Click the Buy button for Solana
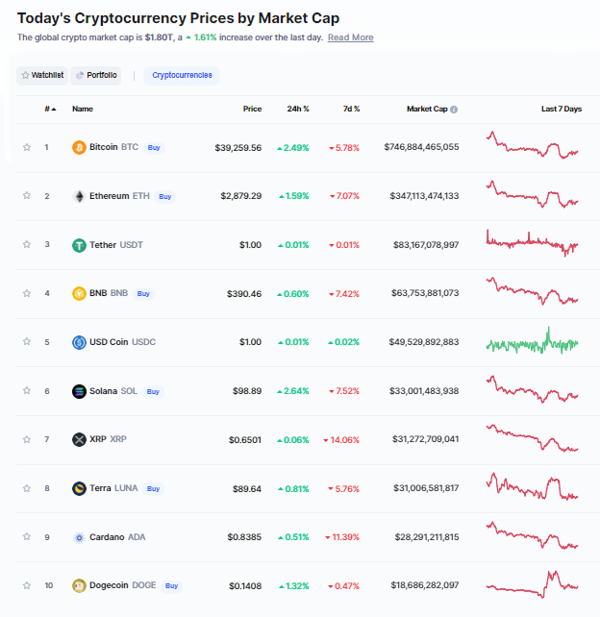600x617 pixels. point(153,392)
